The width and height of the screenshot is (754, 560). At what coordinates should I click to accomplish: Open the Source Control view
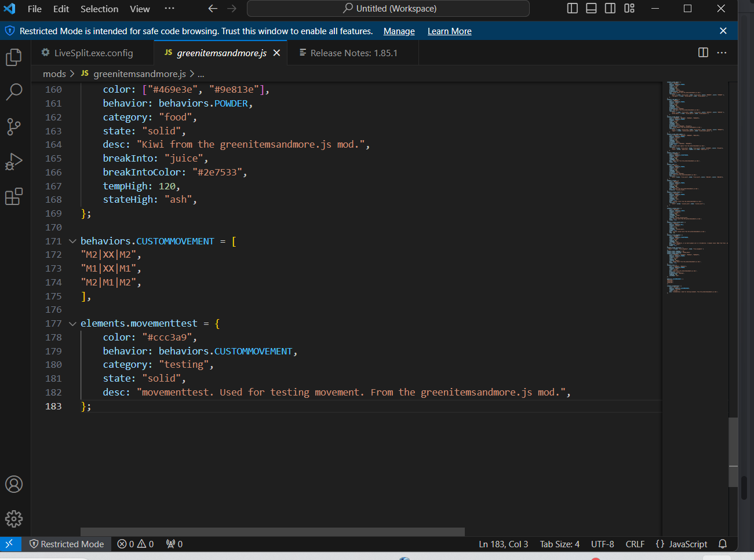(14, 127)
